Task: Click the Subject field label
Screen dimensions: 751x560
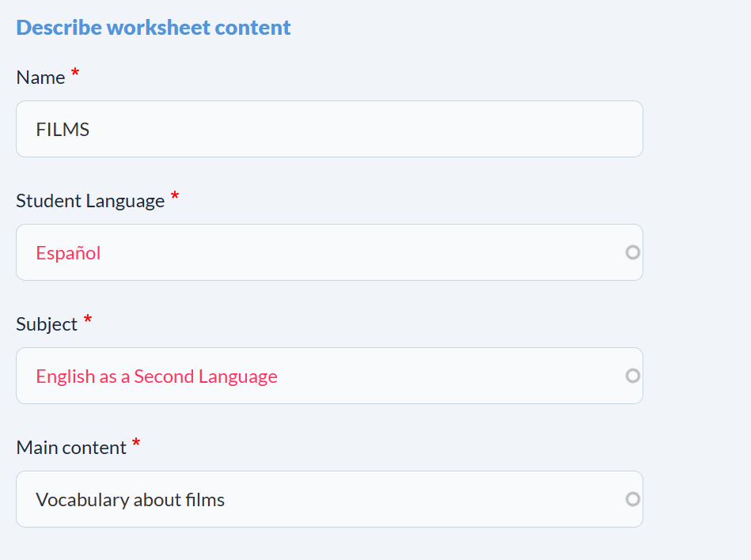Action: click(47, 324)
